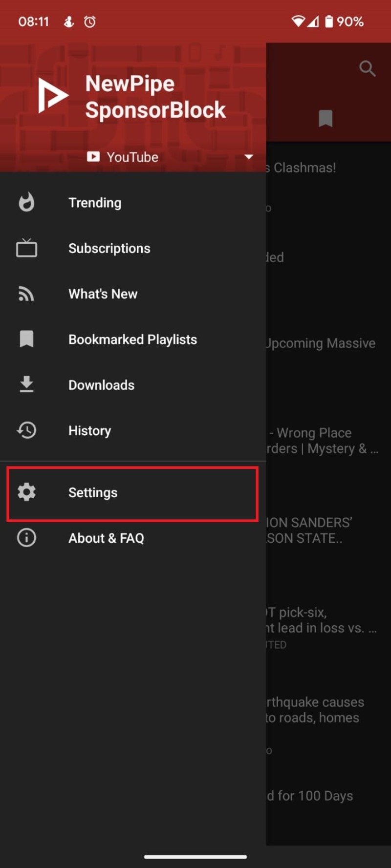
Task: Tap the About & FAQ info icon
Action: (26, 538)
